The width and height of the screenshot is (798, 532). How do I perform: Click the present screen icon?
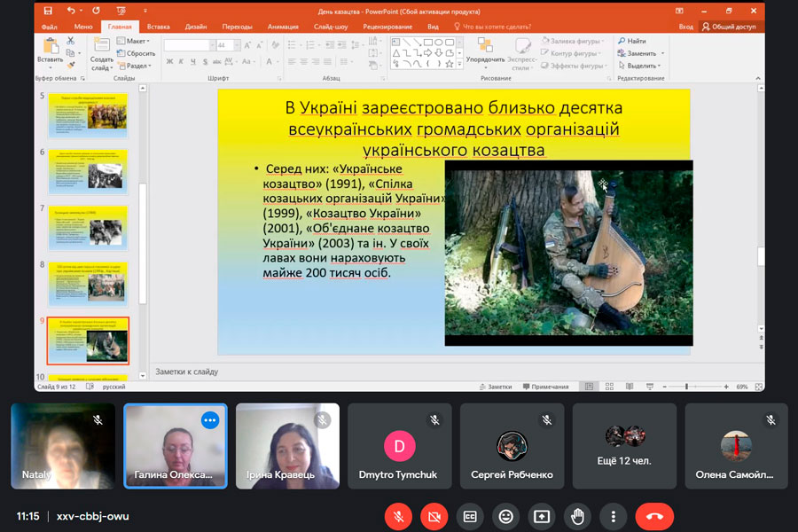click(x=541, y=516)
